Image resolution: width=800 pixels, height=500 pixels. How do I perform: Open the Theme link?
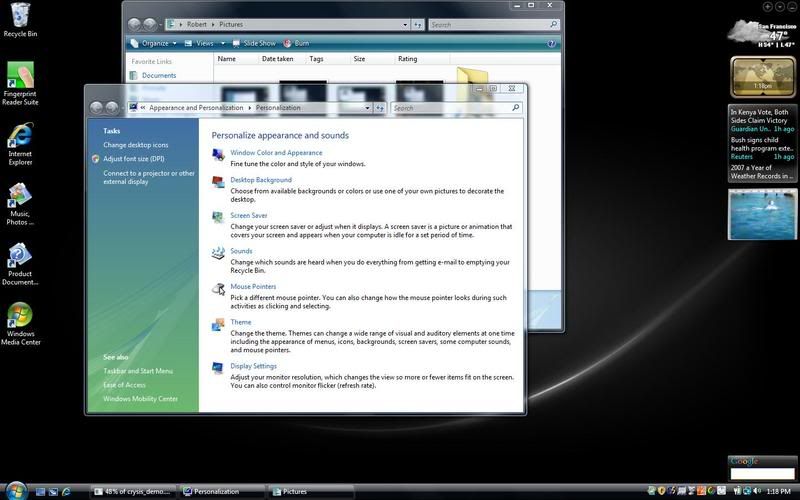[x=240, y=322]
